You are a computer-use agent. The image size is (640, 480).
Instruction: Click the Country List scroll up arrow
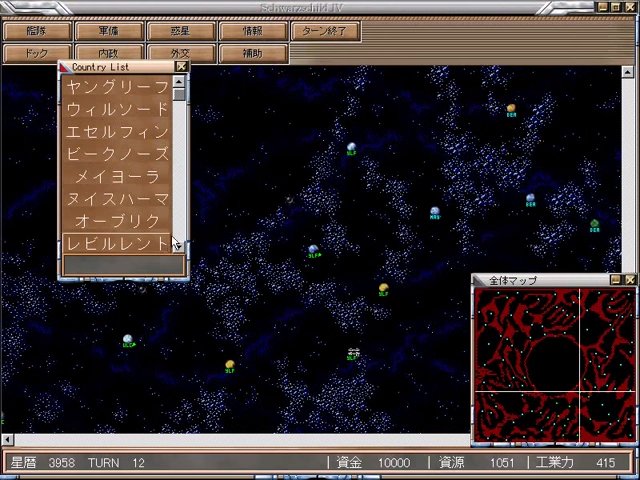[x=180, y=83]
